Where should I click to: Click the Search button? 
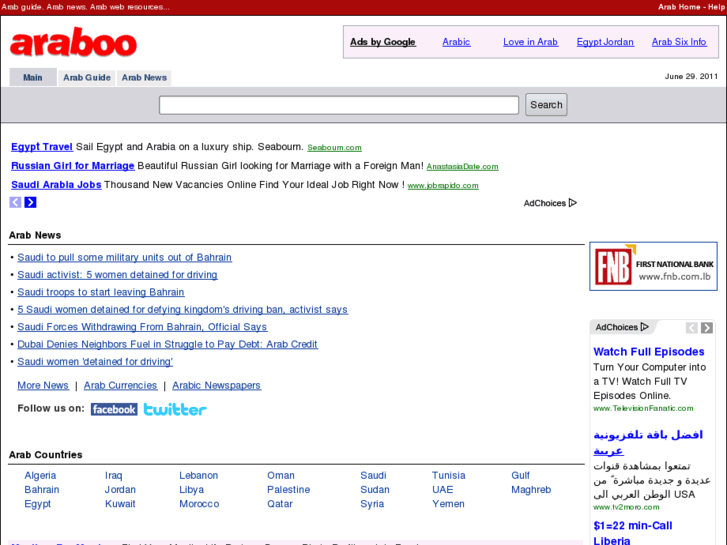click(x=546, y=104)
